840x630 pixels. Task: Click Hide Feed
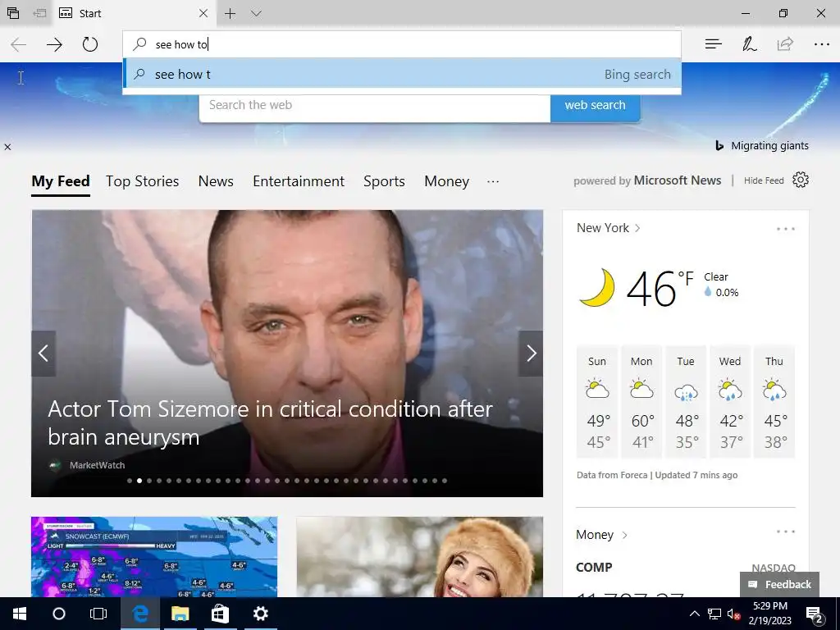pos(764,180)
